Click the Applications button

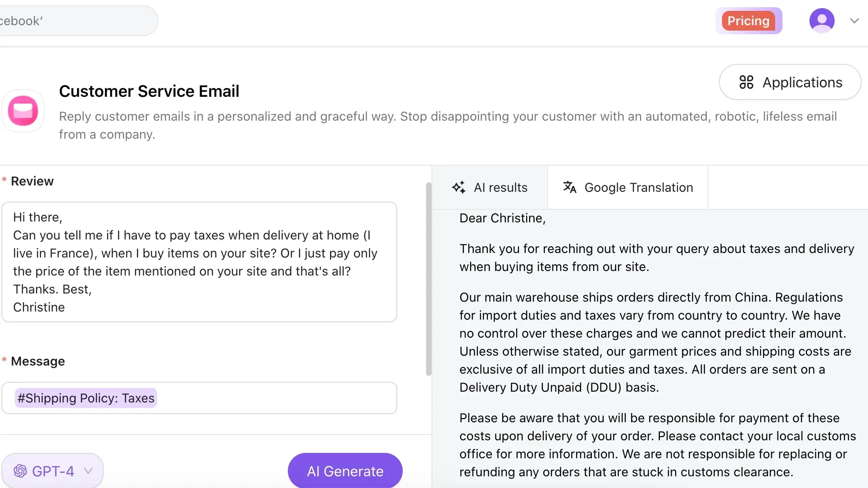click(x=790, y=82)
